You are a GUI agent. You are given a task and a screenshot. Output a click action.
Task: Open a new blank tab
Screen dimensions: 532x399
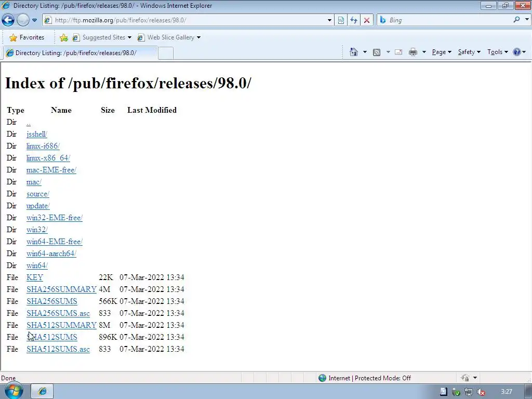166,54
